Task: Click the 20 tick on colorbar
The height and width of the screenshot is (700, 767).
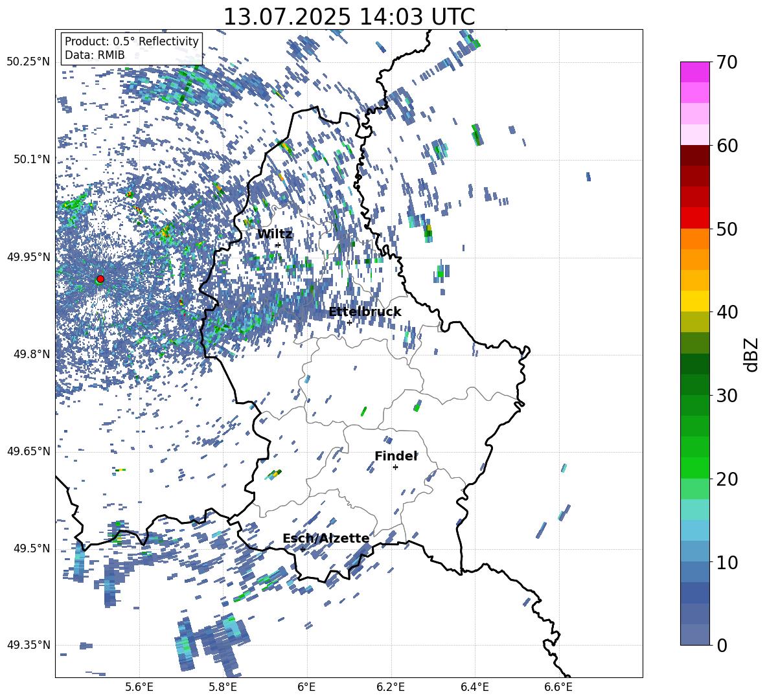Action: pyautogui.click(x=726, y=479)
